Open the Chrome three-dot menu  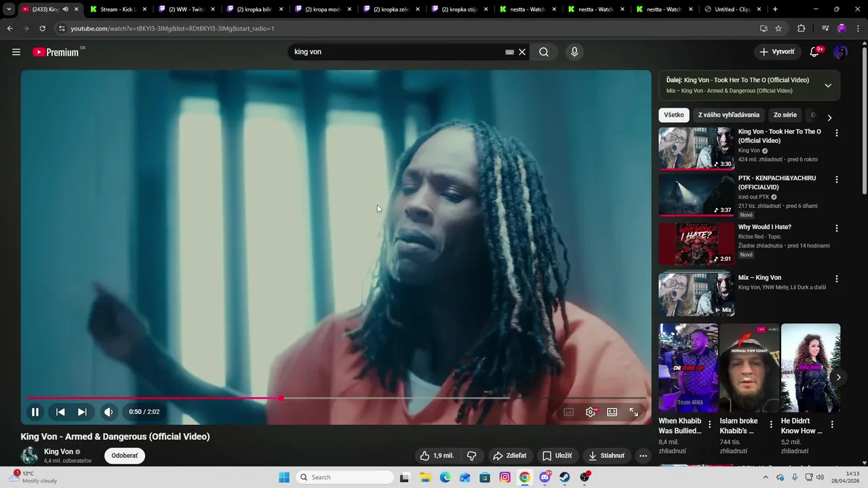[858, 28]
